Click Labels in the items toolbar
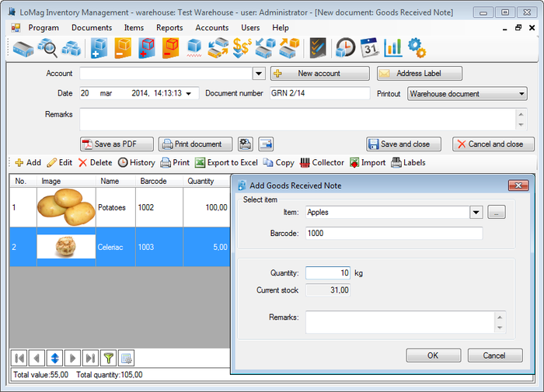Viewport: 544px width, 392px height. pyautogui.click(x=408, y=162)
